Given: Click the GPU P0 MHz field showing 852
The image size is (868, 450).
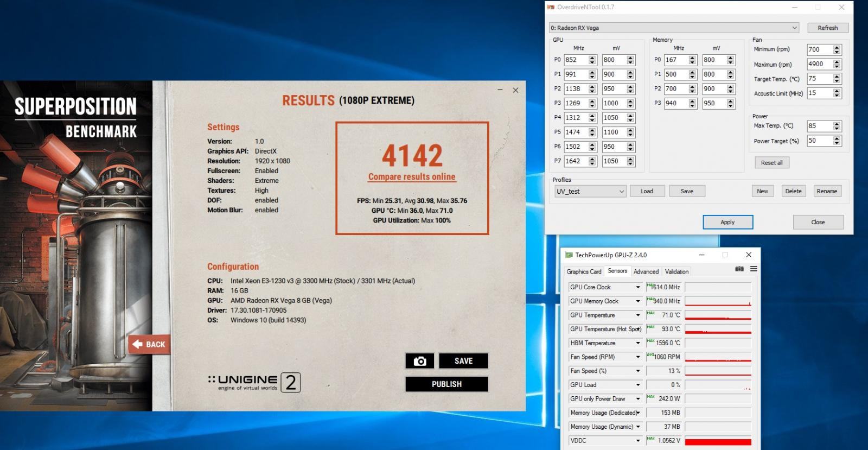Looking at the screenshot, I should 576,60.
